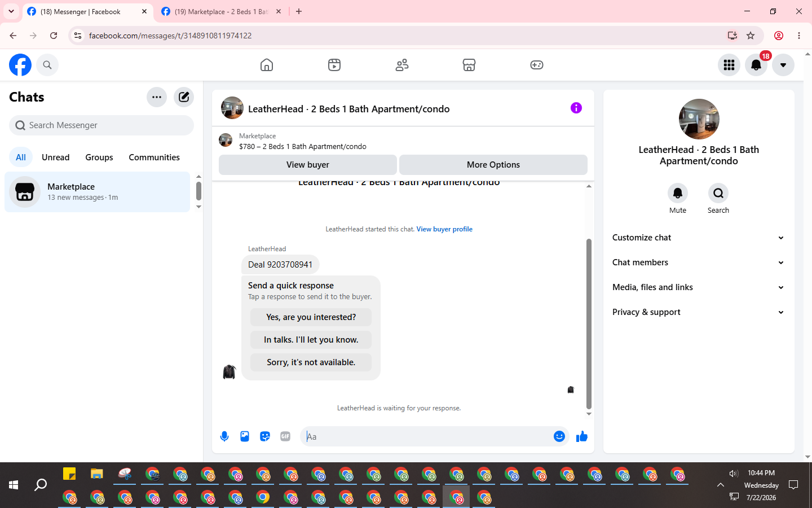This screenshot has height=508, width=812.
Task: Open the account dropdown arrow in header
Action: click(783, 65)
